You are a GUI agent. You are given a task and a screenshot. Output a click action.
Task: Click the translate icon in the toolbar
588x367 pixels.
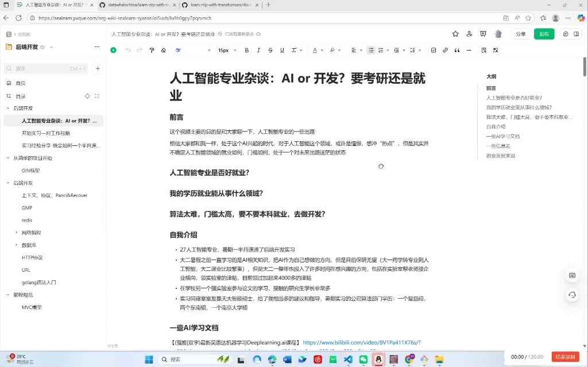coord(496,51)
